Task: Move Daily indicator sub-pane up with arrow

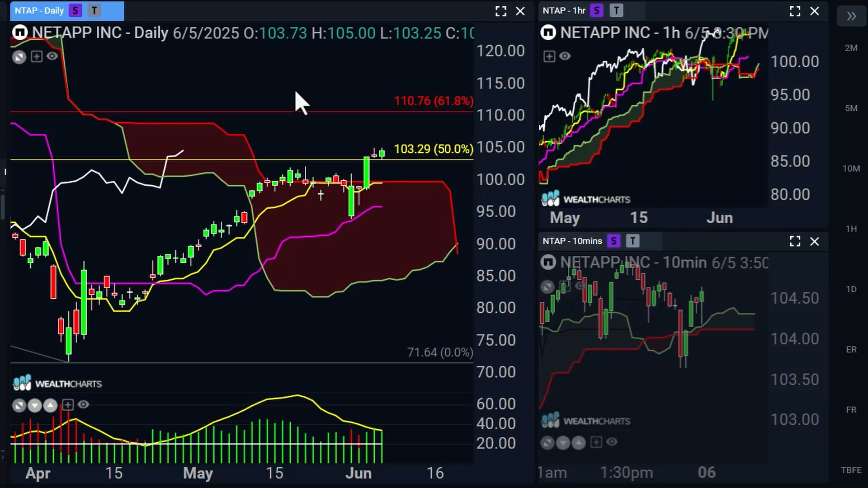Action: 50,405
